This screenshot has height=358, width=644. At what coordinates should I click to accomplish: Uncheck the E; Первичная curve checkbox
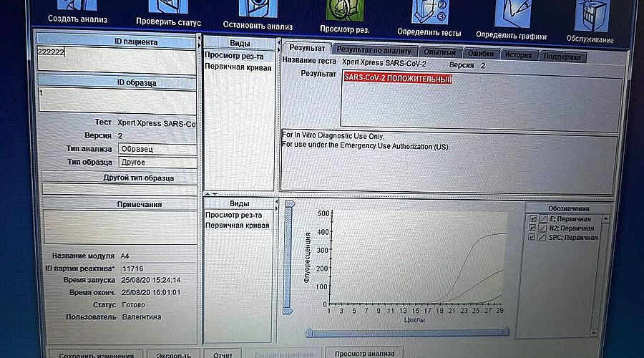click(x=531, y=218)
